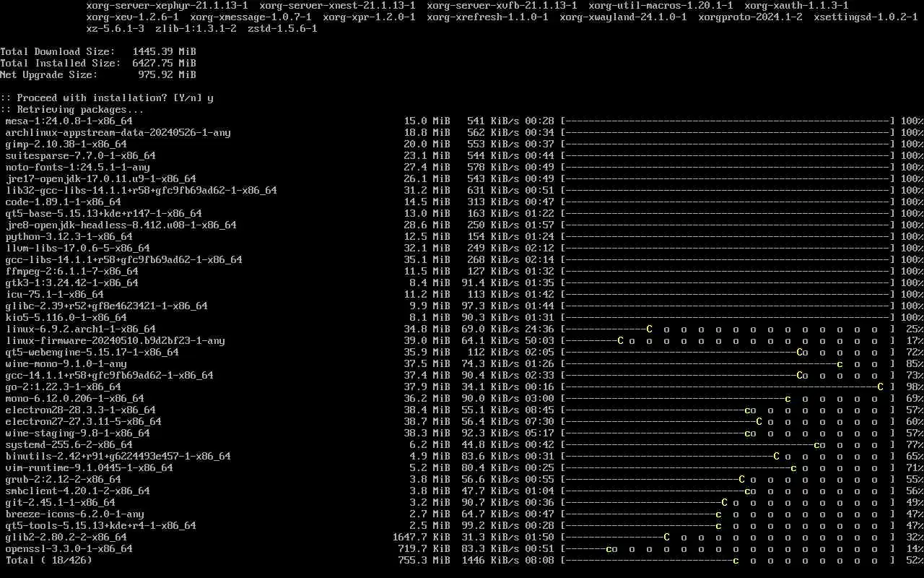Click the code-1.89.1-1-x86_64 package name
924x578 pixels.
tap(63, 202)
